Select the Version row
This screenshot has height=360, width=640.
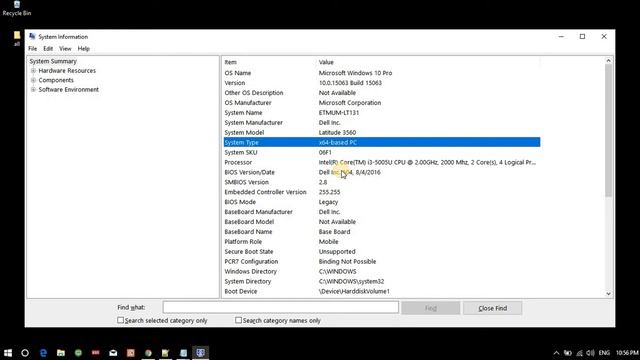click(382, 83)
